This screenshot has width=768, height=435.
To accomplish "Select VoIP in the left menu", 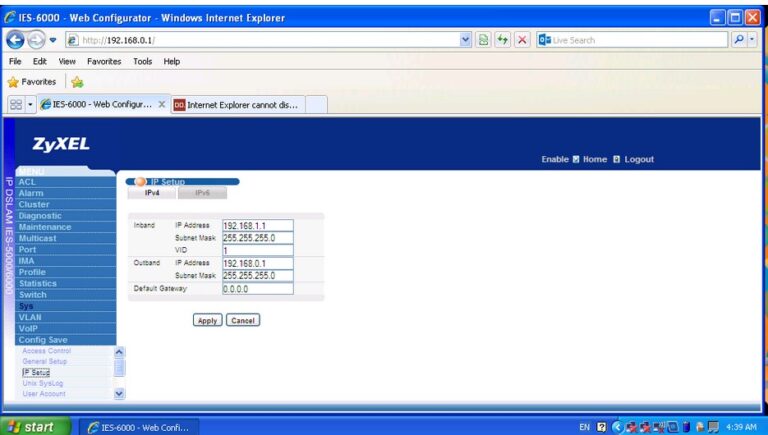I will (x=66, y=328).
